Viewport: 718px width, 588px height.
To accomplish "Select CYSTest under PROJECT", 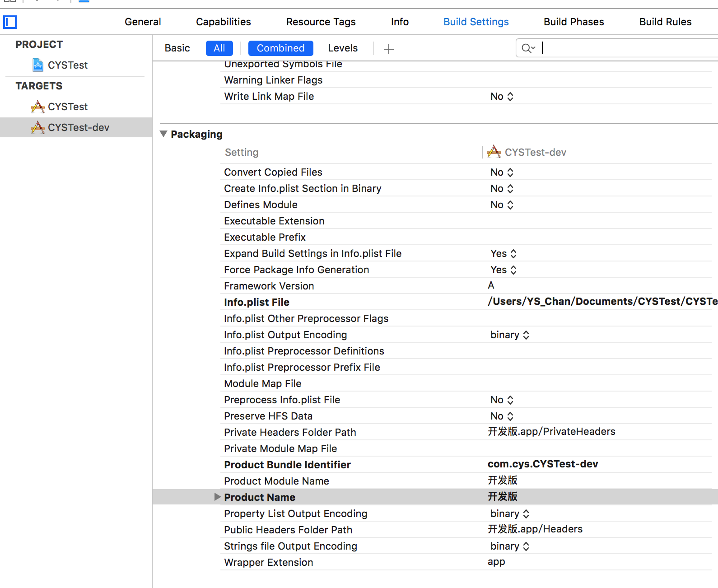I will pos(68,65).
